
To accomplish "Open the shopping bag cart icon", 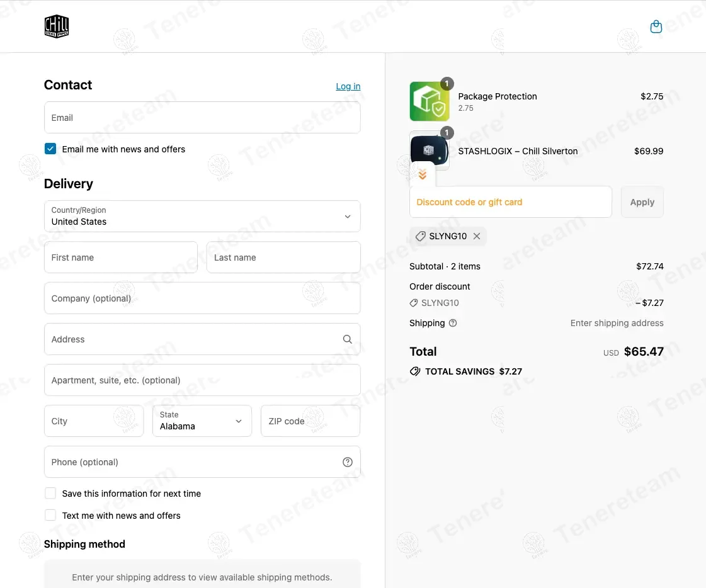I will click(x=656, y=26).
